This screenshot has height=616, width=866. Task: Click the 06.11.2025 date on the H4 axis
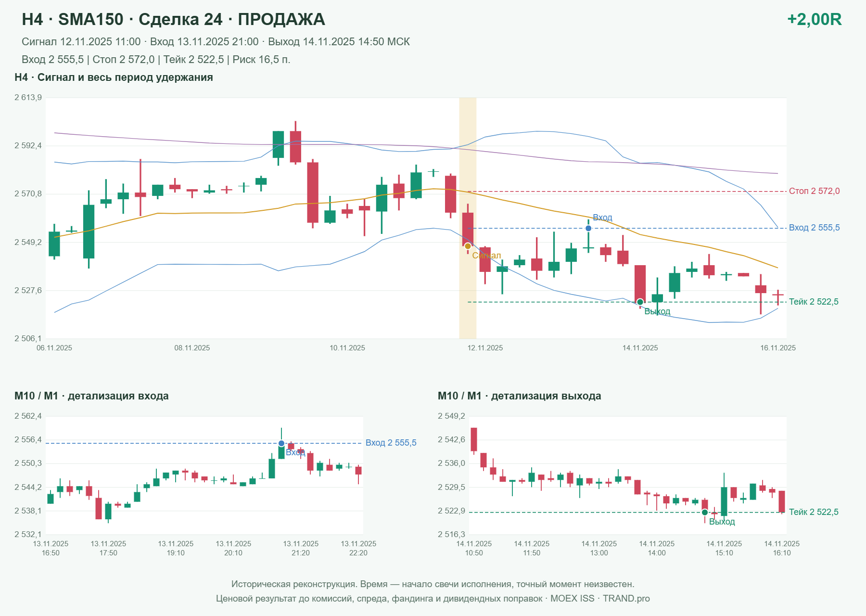coord(54,348)
